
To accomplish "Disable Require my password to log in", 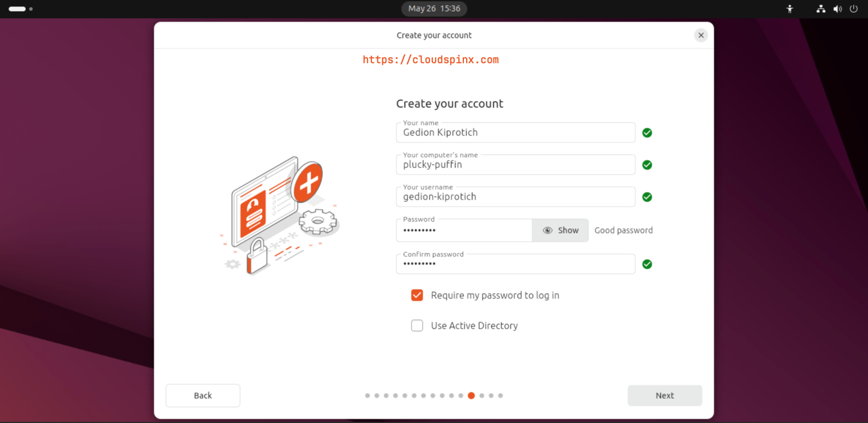I will (416, 295).
